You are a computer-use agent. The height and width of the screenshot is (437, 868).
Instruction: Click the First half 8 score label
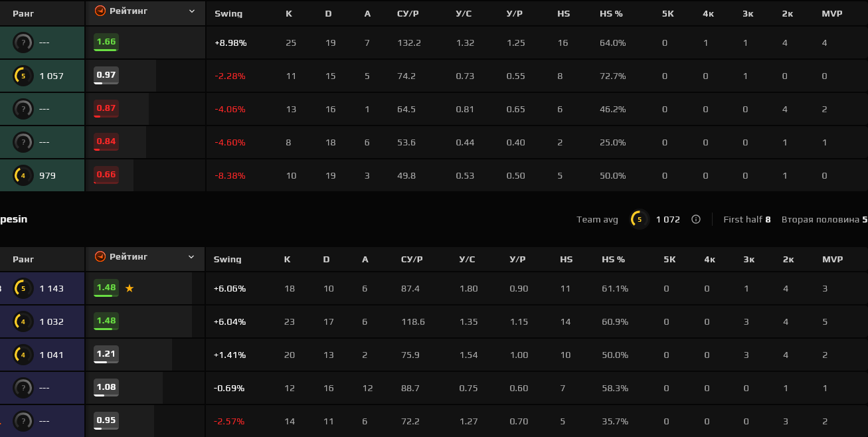(746, 219)
